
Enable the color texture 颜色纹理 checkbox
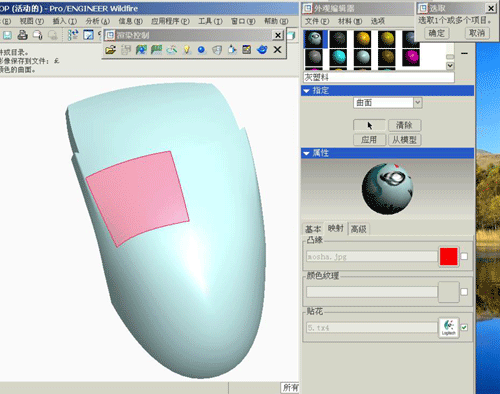[x=464, y=292]
